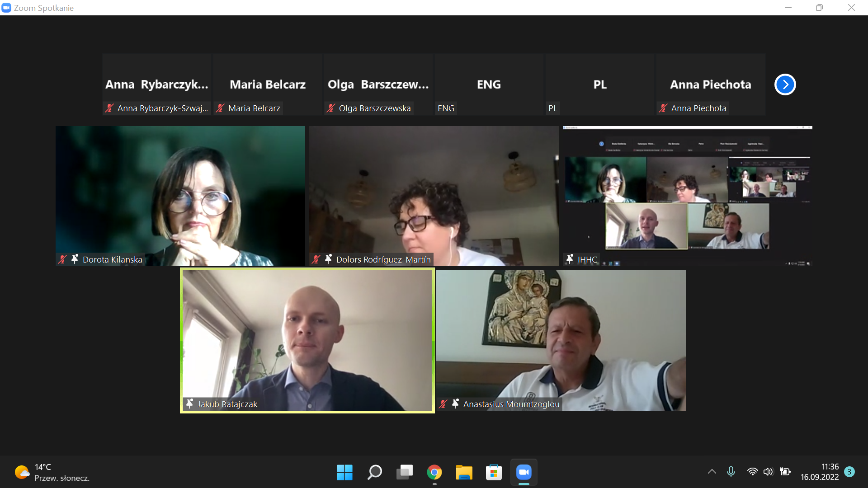The image size is (868, 488).
Task: Click pin icon on Dorota Kilanska video
Action: (75, 259)
